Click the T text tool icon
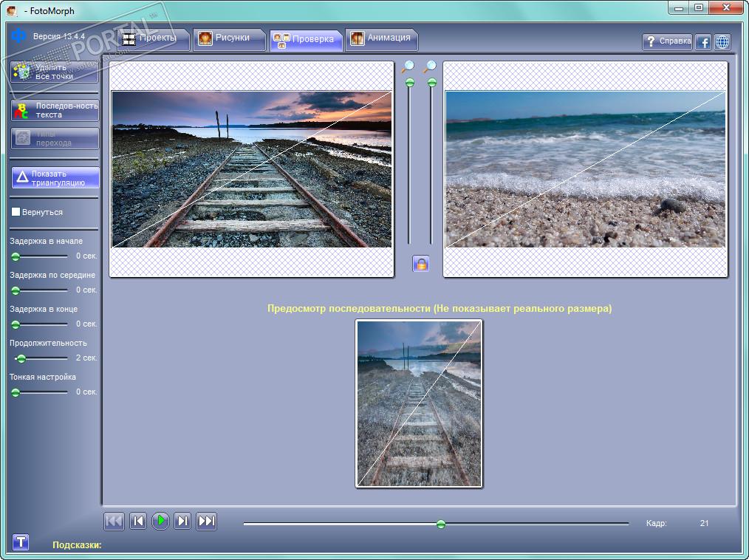The height and width of the screenshot is (560, 749). click(21, 542)
